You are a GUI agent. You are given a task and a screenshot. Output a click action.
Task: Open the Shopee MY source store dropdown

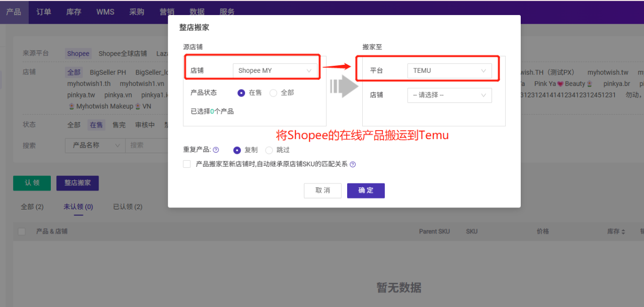pos(275,71)
